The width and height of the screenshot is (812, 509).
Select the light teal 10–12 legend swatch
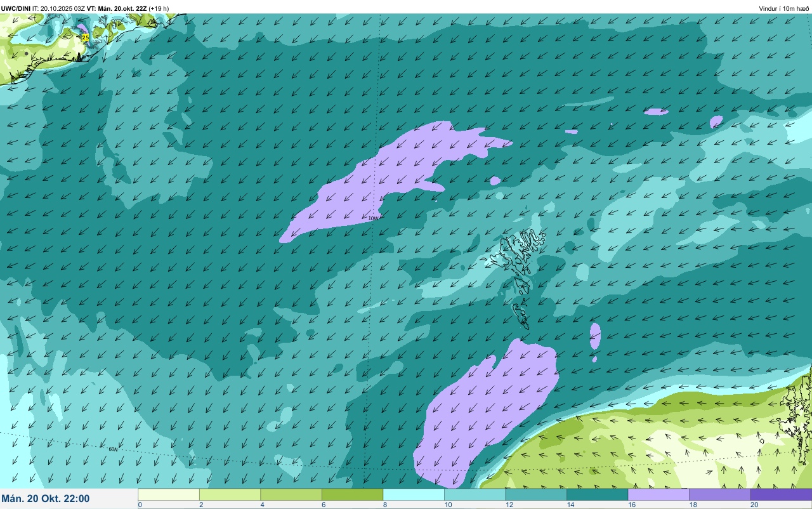click(x=475, y=494)
